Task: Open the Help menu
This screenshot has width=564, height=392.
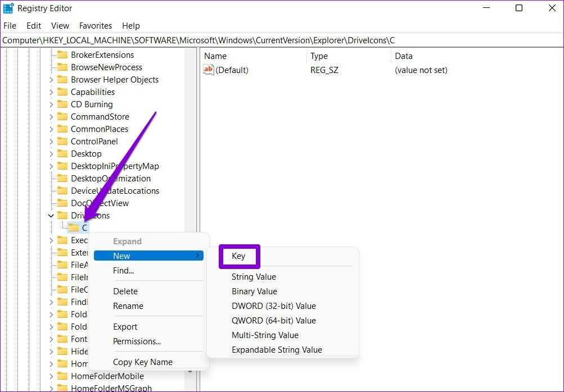Action: tap(131, 26)
